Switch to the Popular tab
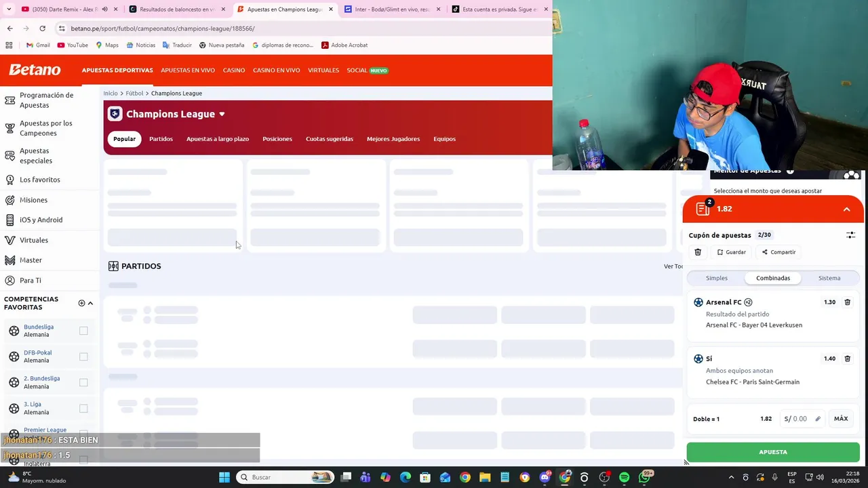 pos(124,139)
